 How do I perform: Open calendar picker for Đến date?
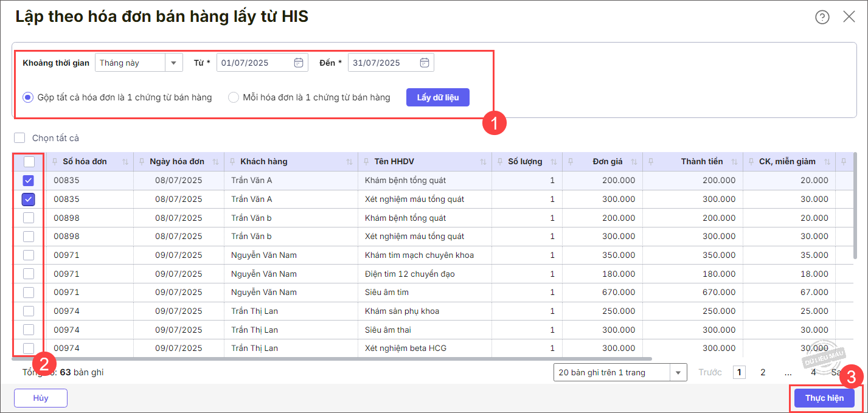[425, 63]
